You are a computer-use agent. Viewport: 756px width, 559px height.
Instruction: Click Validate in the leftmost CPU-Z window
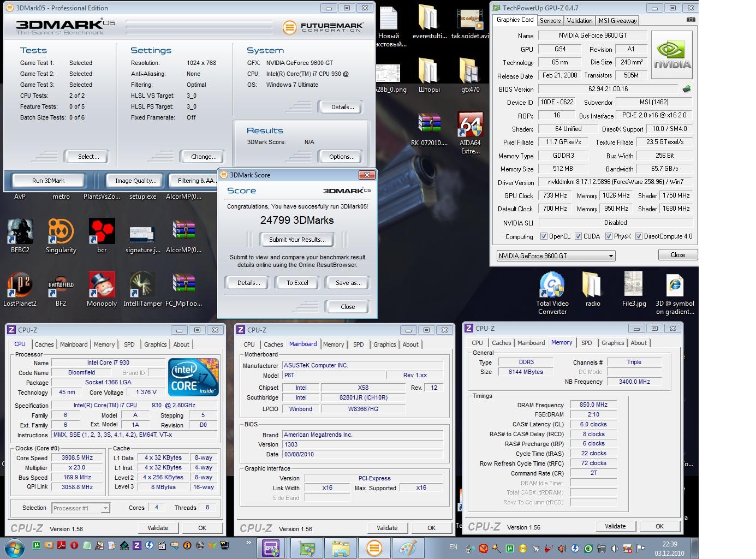pos(157,528)
